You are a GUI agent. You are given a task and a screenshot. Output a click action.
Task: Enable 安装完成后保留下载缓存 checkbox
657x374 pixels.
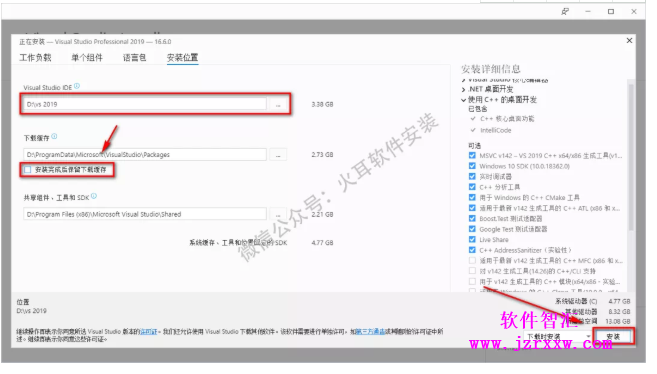pyautogui.click(x=28, y=170)
